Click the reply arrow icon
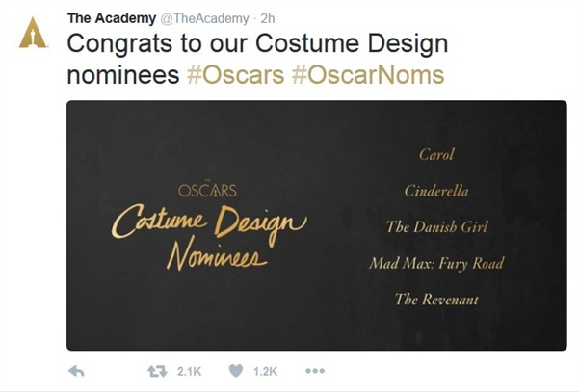The image size is (579, 392). click(77, 371)
